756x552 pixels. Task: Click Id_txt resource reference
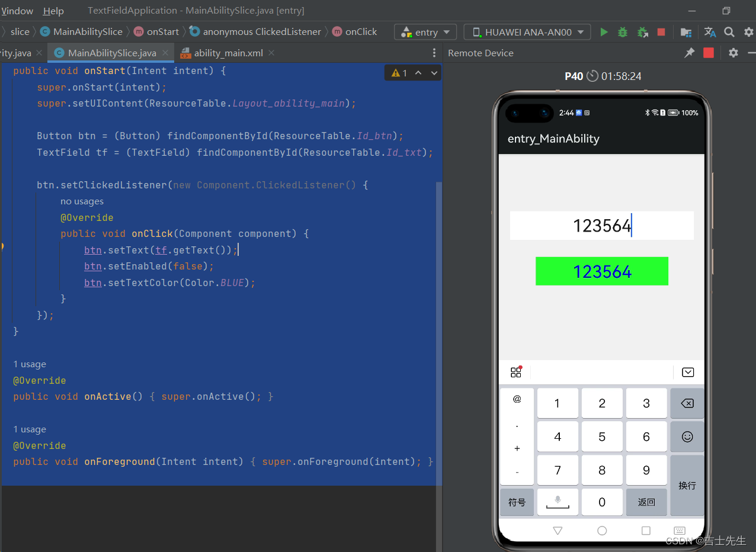(x=403, y=152)
